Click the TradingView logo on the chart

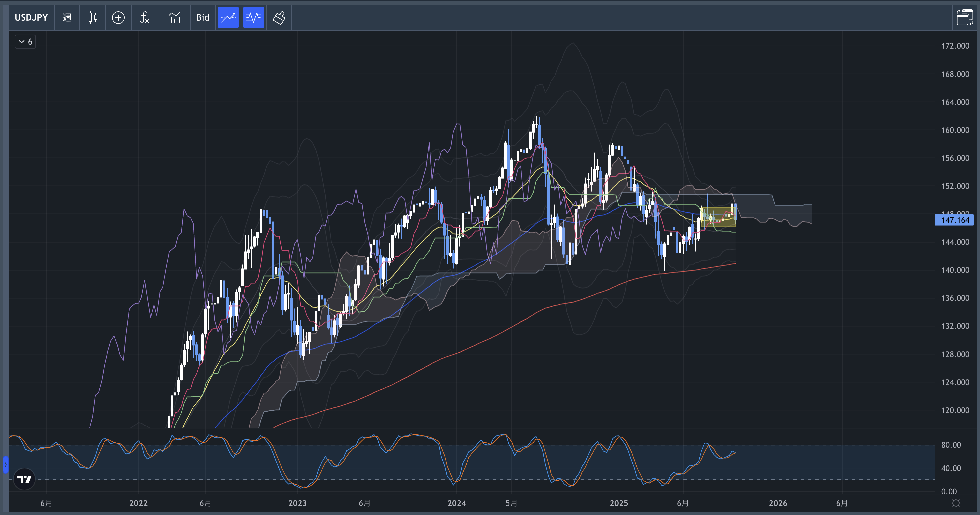[x=24, y=479]
